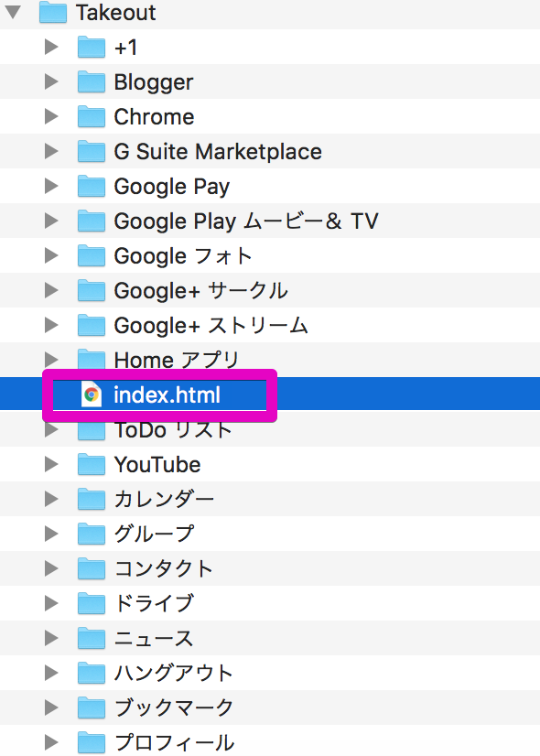Expand the Google+ ストリーム folder triangle
Viewport: 540px width, 756px height.
[51, 325]
